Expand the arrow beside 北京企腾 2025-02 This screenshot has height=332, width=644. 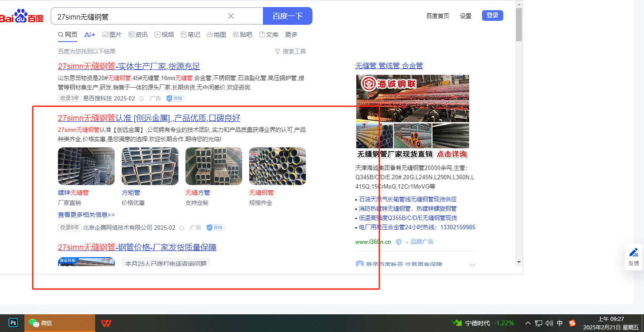(182, 228)
